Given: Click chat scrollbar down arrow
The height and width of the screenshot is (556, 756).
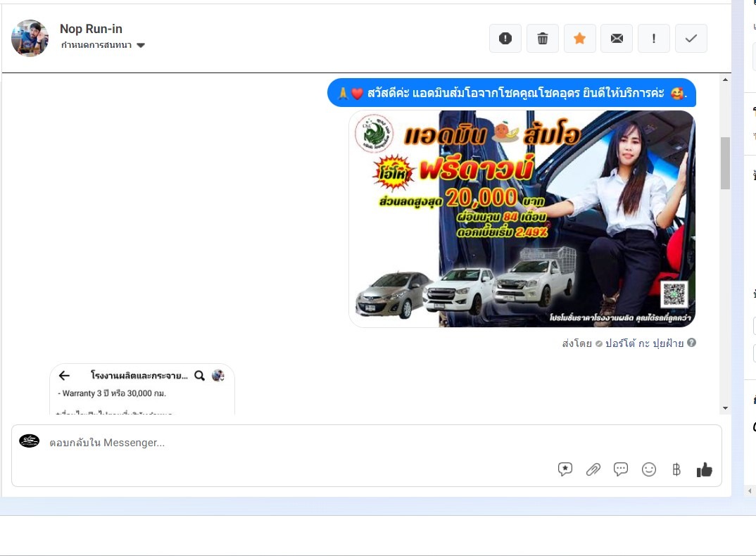Looking at the screenshot, I should (725, 408).
